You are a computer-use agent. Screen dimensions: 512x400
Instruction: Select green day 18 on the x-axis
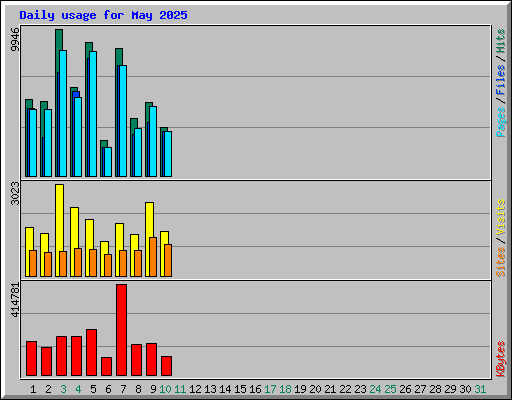click(x=285, y=389)
